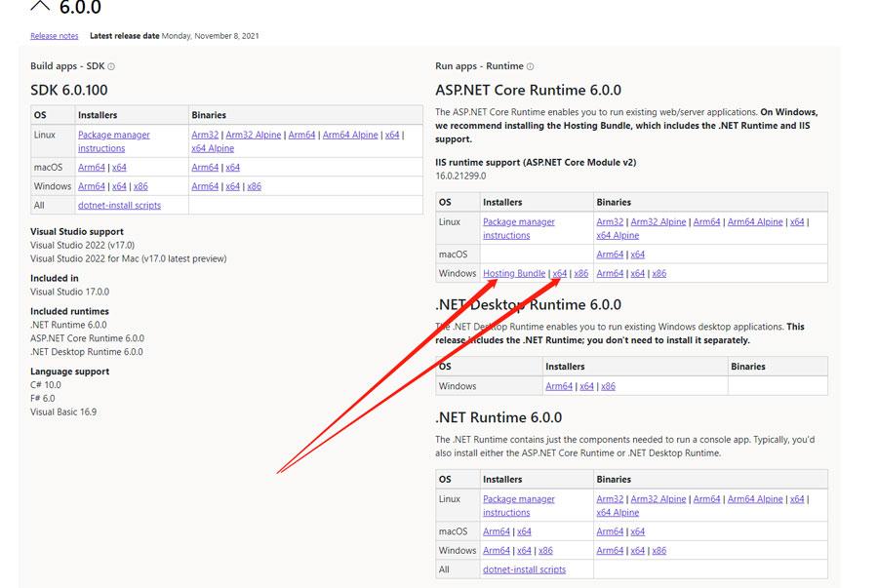This screenshot has height=588, width=878.
Task: Download .NET Runtime Windows x86 installer
Action: [x=545, y=551]
